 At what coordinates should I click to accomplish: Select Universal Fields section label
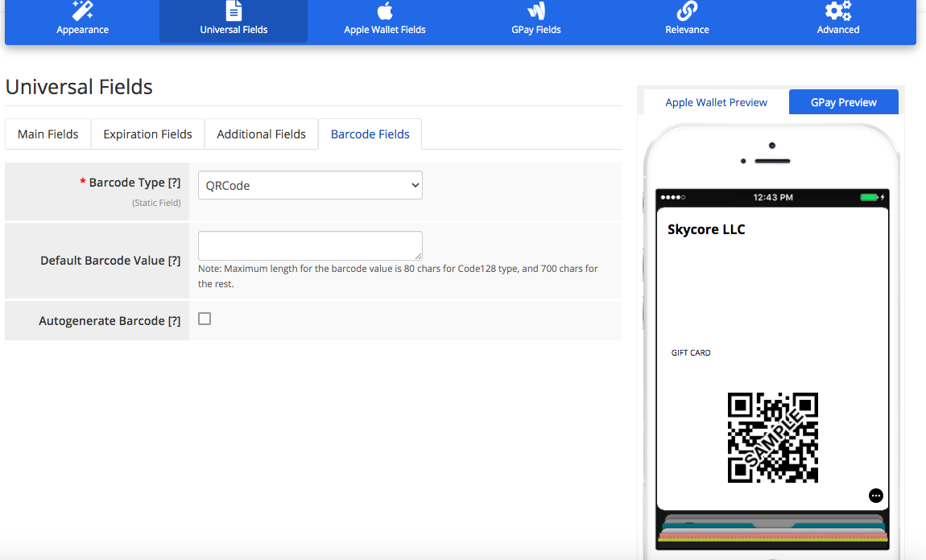234,30
